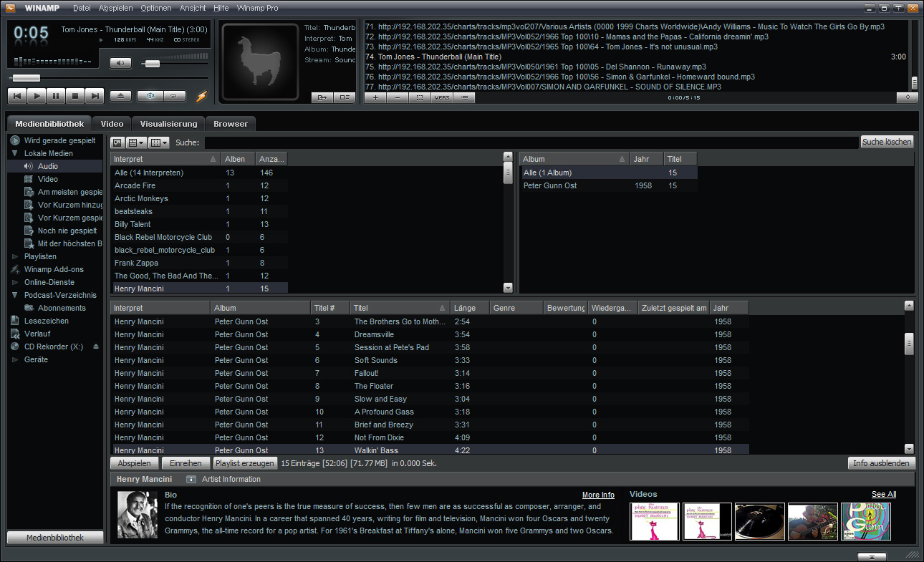Open Winamp Add-ons in the sidebar
The height and width of the screenshot is (562, 924).
pyautogui.click(x=54, y=269)
